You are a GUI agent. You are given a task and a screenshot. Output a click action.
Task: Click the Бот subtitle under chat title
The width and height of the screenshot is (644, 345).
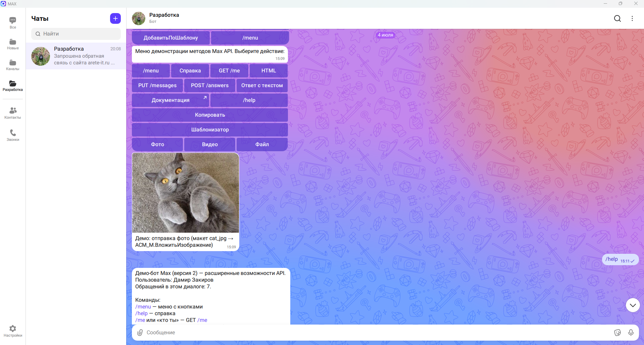(x=153, y=21)
